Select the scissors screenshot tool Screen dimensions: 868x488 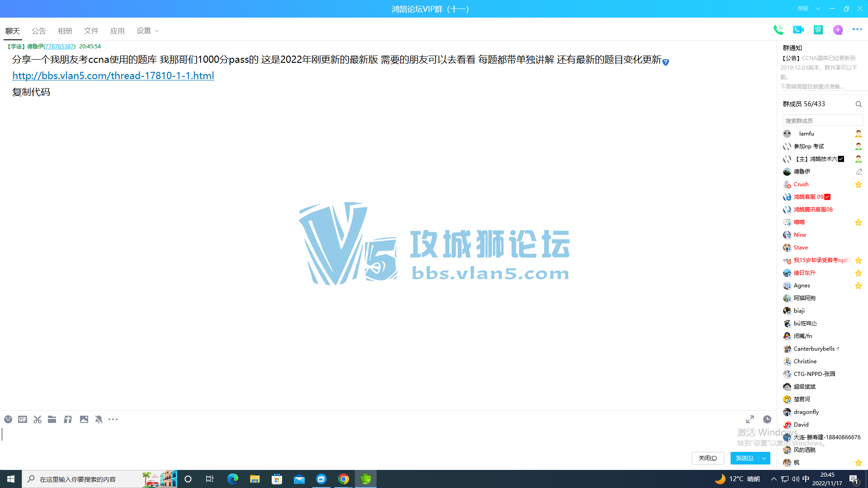pyautogui.click(x=38, y=419)
